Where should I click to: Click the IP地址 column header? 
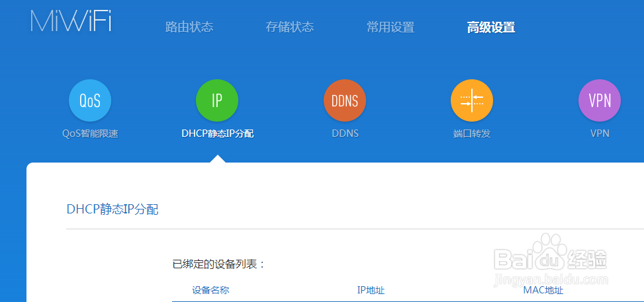(371, 291)
